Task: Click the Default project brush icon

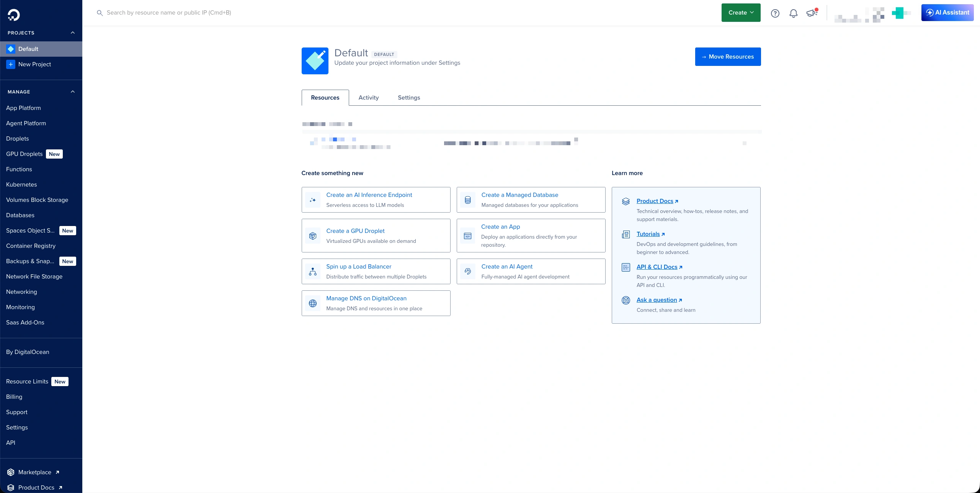Action: point(315,61)
